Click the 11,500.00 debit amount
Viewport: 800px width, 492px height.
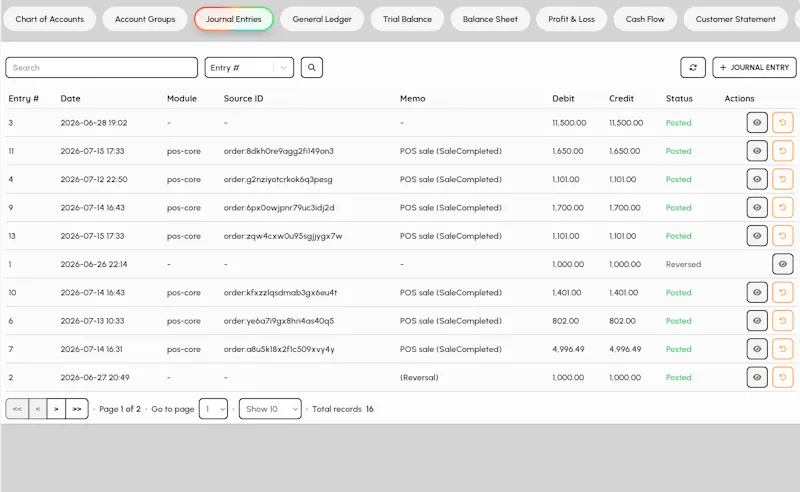(x=569, y=123)
